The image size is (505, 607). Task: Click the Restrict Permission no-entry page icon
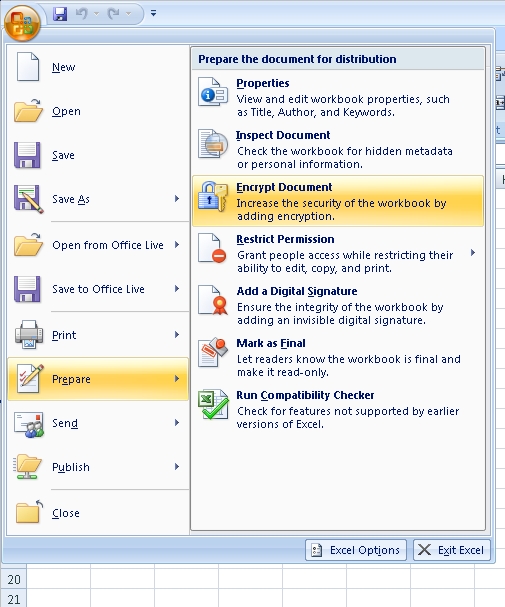tap(212, 248)
